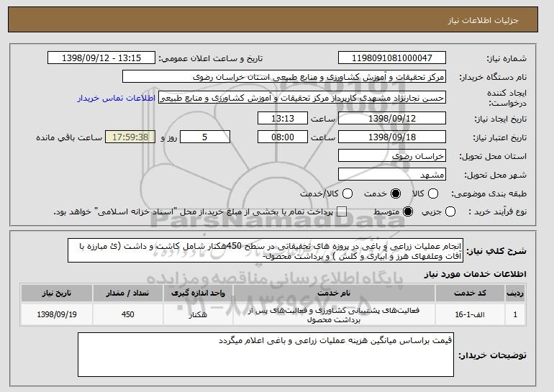Click the service name cell فعالیت‌های پشتیبانی کشاورزی
Screen dimensions: 554x392
pos(334,314)
